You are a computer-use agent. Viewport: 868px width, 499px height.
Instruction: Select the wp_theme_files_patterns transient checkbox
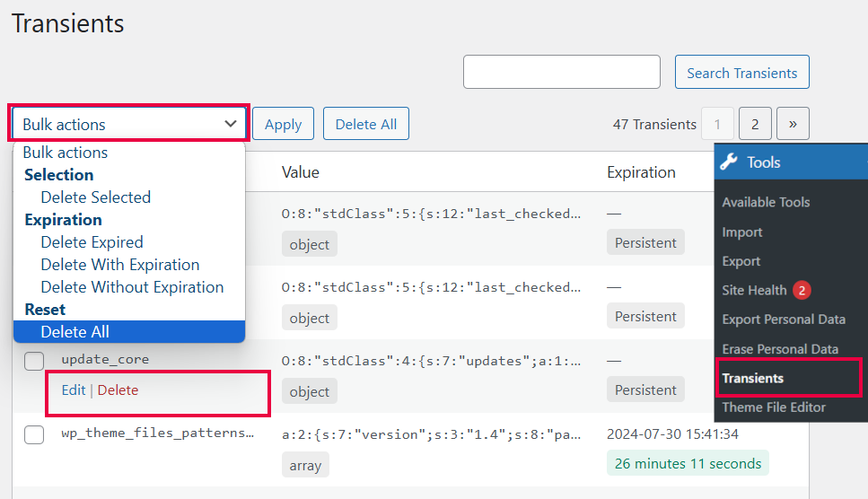[x=34, y=434]
